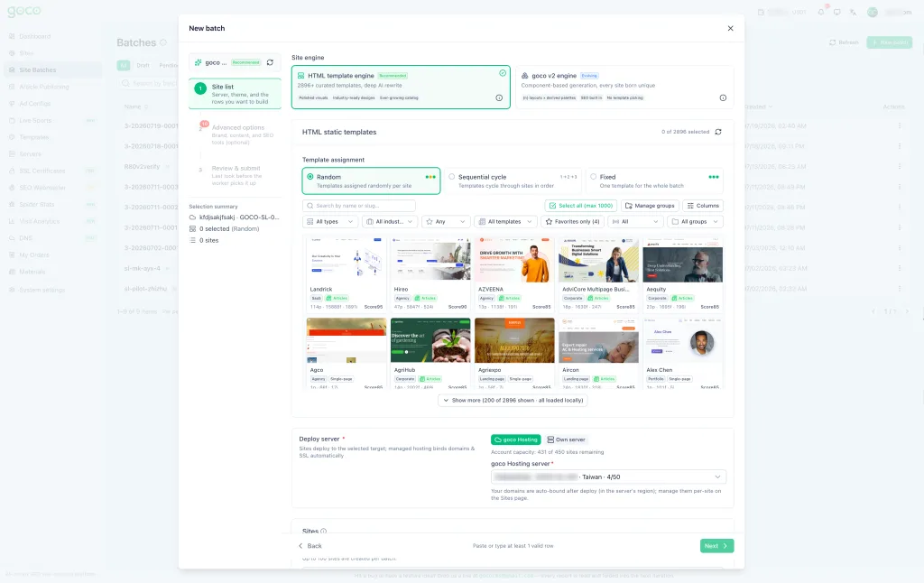Switch deploy target to goco Hosting

515,440
